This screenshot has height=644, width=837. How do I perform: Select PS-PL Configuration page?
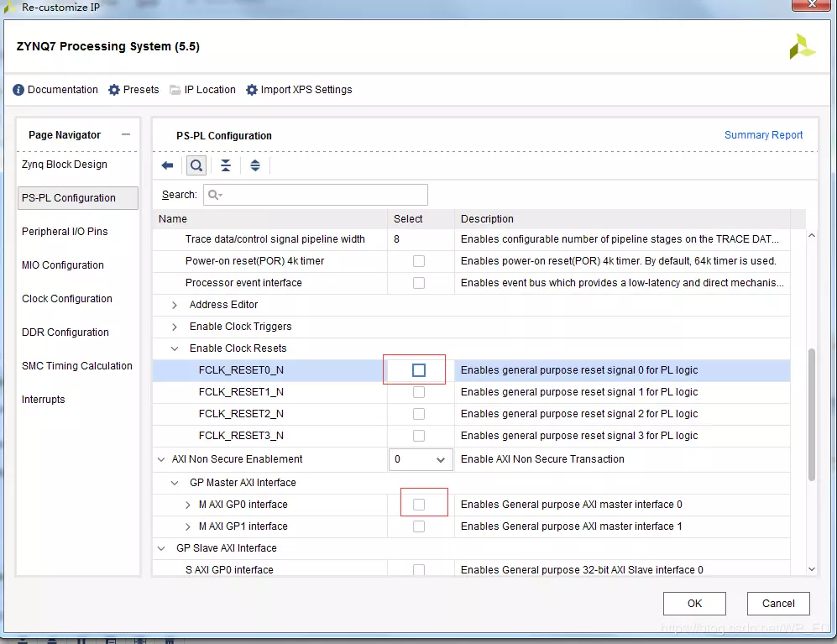(x=78, y=198)
